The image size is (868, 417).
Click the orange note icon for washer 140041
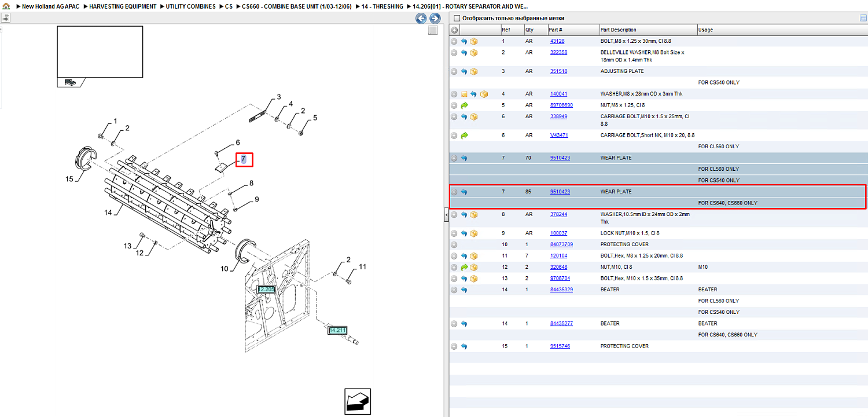tap(464, 94)
